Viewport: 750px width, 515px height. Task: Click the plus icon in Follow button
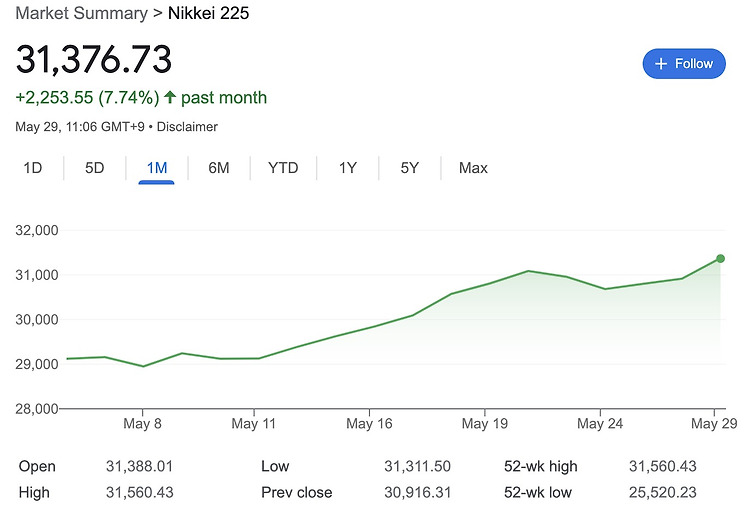[x=661, y=64]
